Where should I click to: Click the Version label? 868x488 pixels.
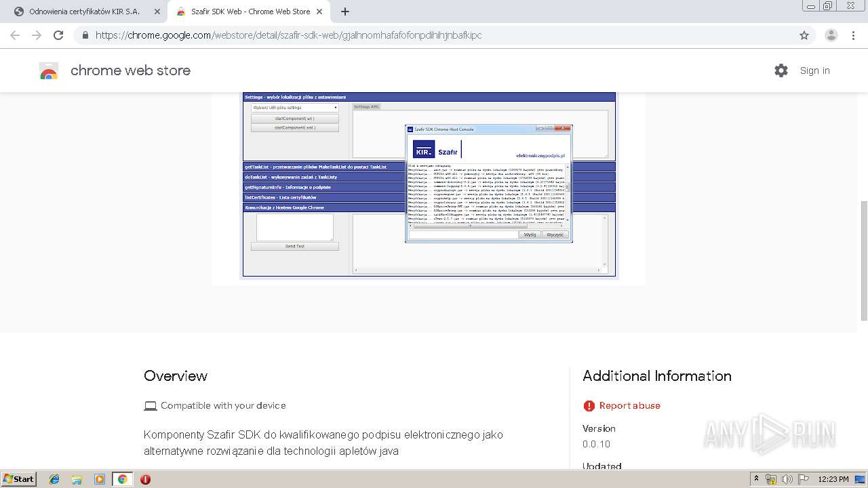pyautogui.click(x=599, y=428)
